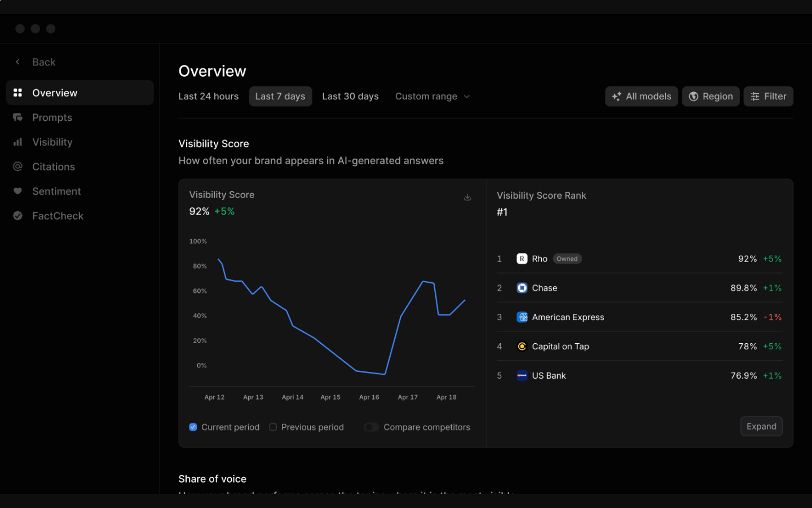Uncheck the Current period checkbox

click(193, 427)
